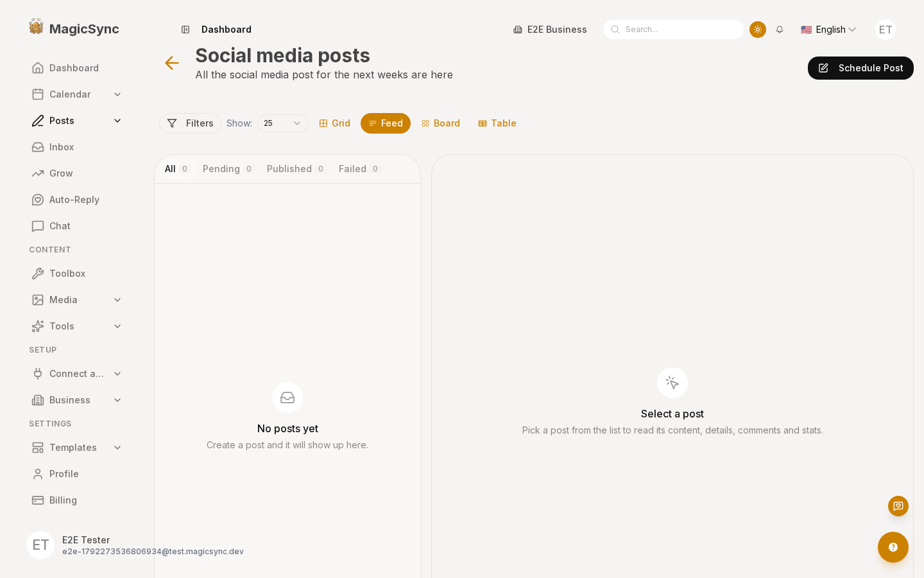Screen dimensions: 924x578
Task: Click the Schedule Post button
Action: [860, 68]
